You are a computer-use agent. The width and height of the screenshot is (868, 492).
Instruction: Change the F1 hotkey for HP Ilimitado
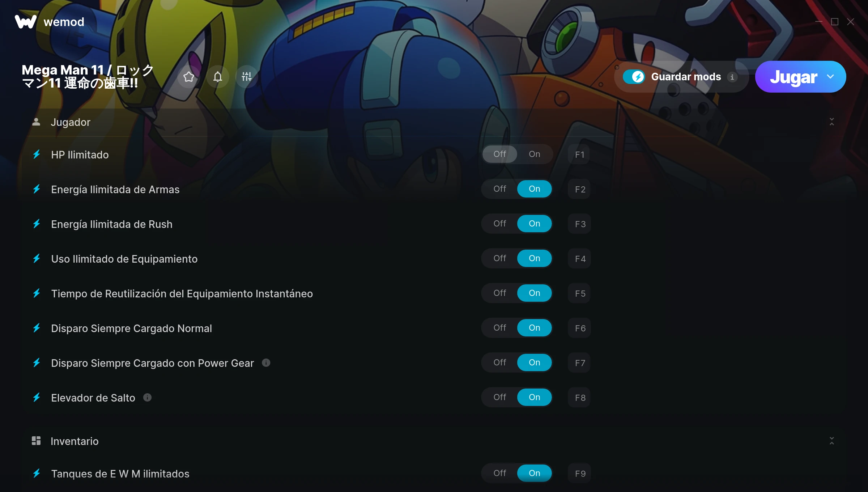click(579, 154)
